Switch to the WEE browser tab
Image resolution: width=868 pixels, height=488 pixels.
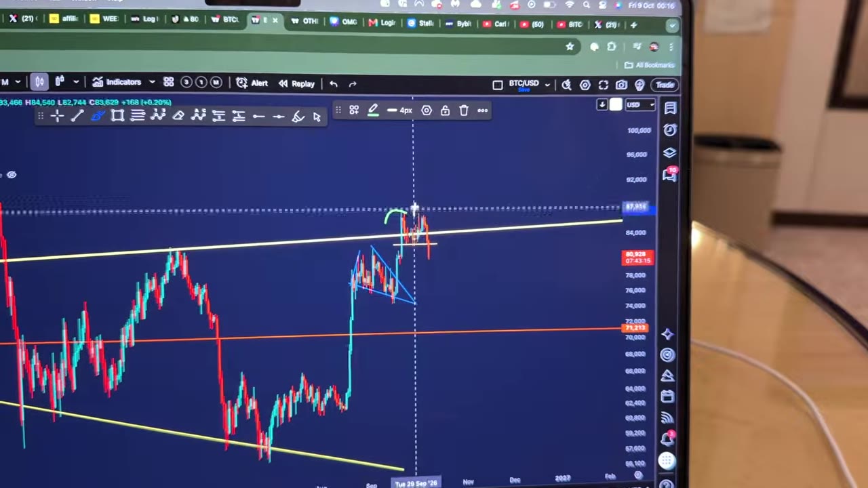point(104,19)
